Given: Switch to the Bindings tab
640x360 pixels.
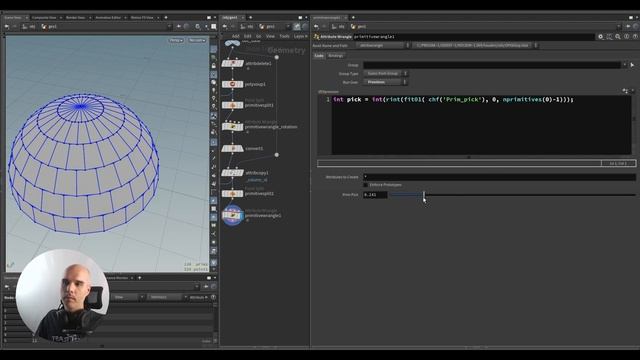Looking at the screenshot, I should pyautogui.click(x=336, y=56).
